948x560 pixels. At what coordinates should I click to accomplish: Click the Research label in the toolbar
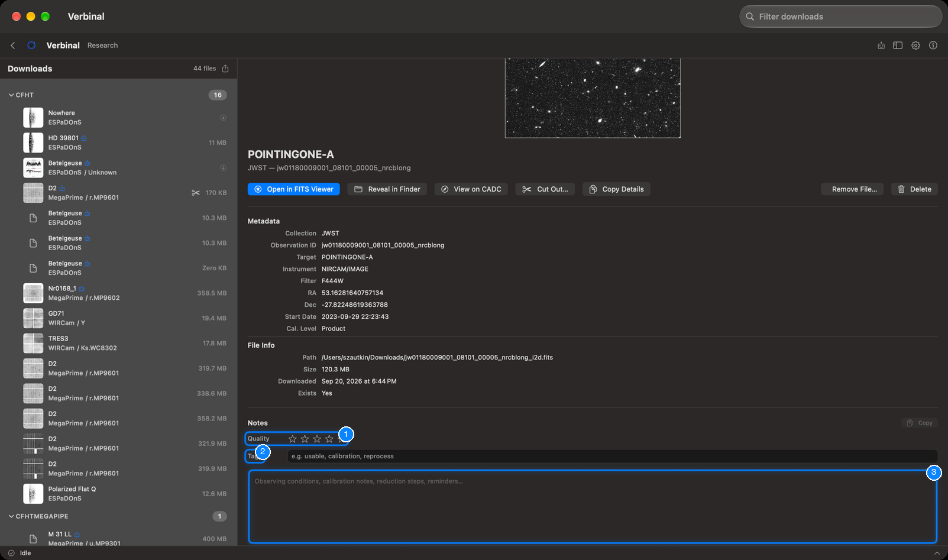(x=103, y=46)
